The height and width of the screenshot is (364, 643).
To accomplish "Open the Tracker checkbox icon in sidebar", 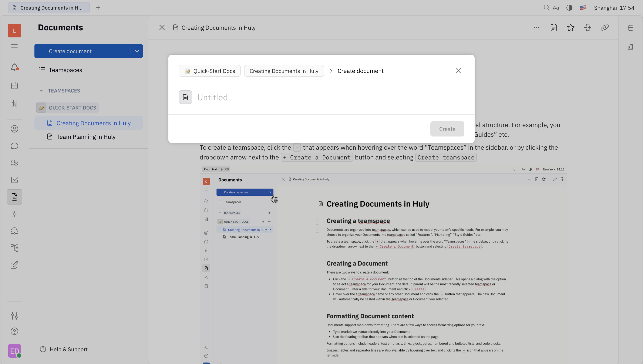I will point(14,180).
